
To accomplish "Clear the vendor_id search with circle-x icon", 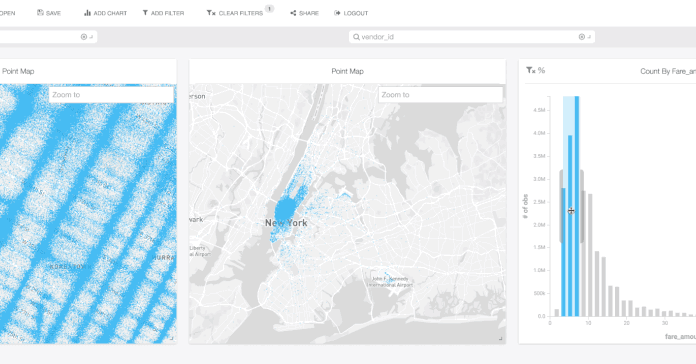I will pyautogui.click(x=581, y=37).
